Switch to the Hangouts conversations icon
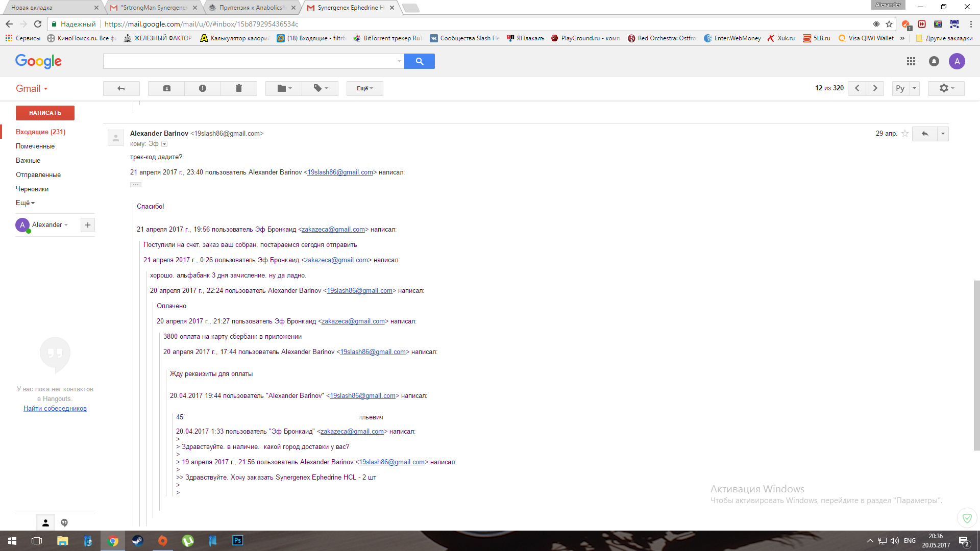This screenshot has height=551, width=980. 64,522
